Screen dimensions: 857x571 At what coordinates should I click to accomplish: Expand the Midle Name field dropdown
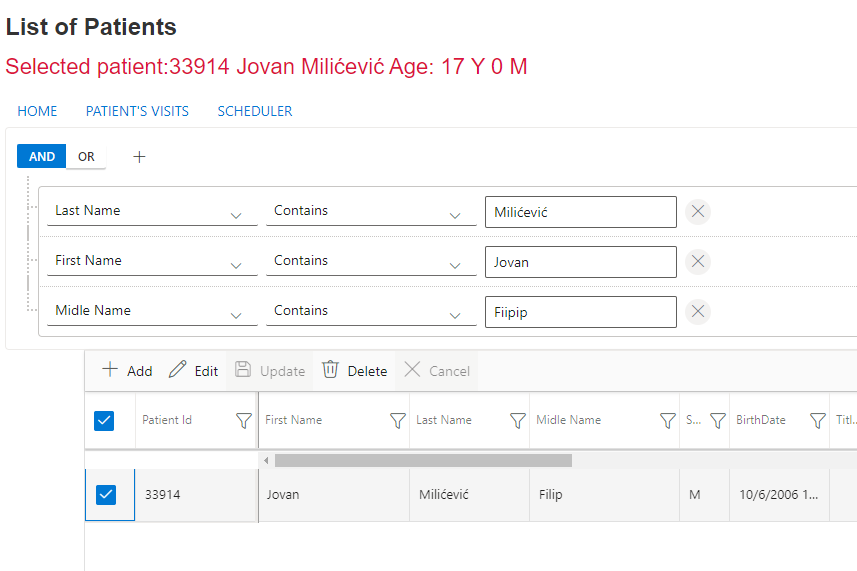(236, 314)
